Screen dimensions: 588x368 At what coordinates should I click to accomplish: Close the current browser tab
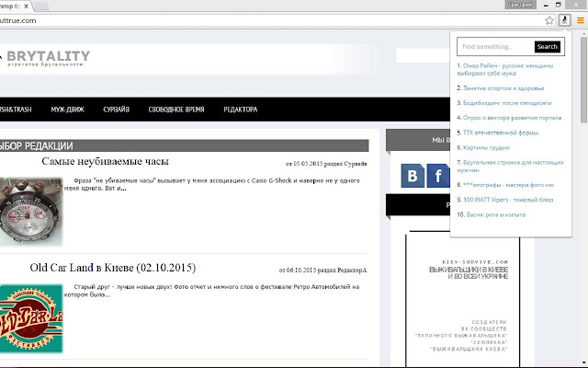(26, 6)
